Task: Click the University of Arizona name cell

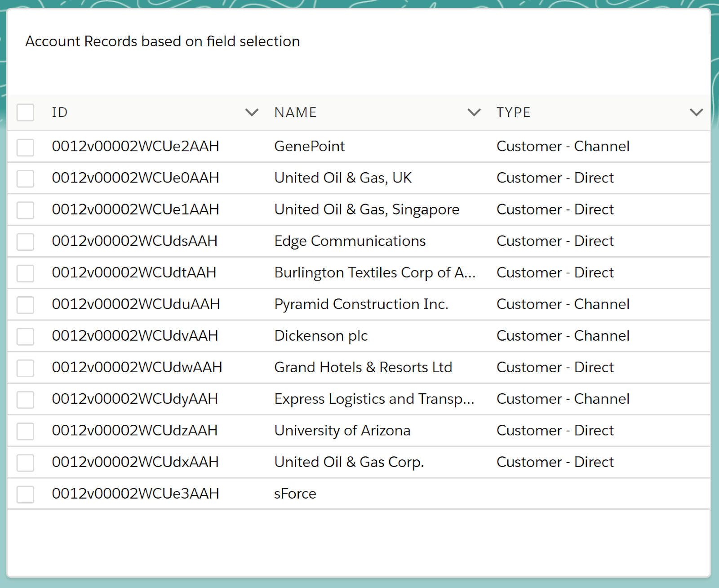Action: 342,431
